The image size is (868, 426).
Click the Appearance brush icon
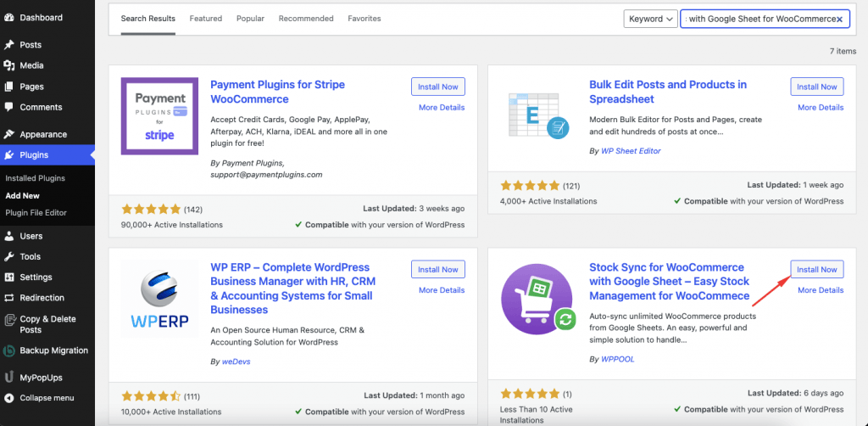point(8,134)
